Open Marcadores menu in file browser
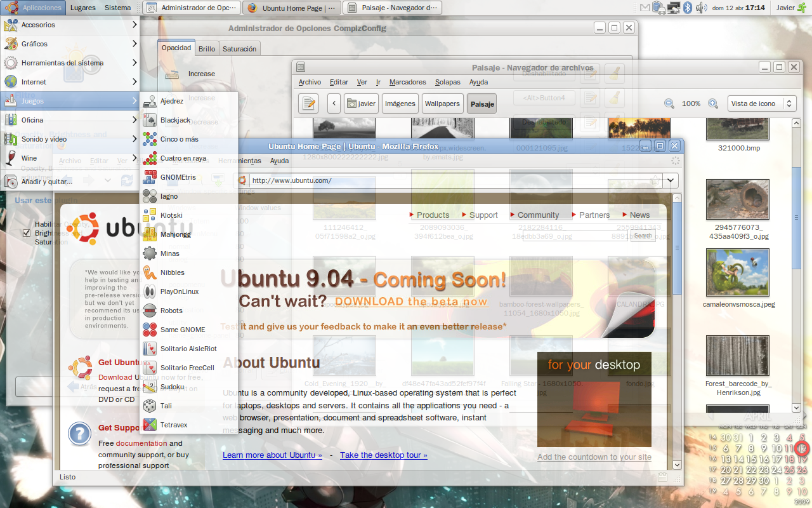Image resolution: width=812 pixels, height=508 pixels. (407, 82)
